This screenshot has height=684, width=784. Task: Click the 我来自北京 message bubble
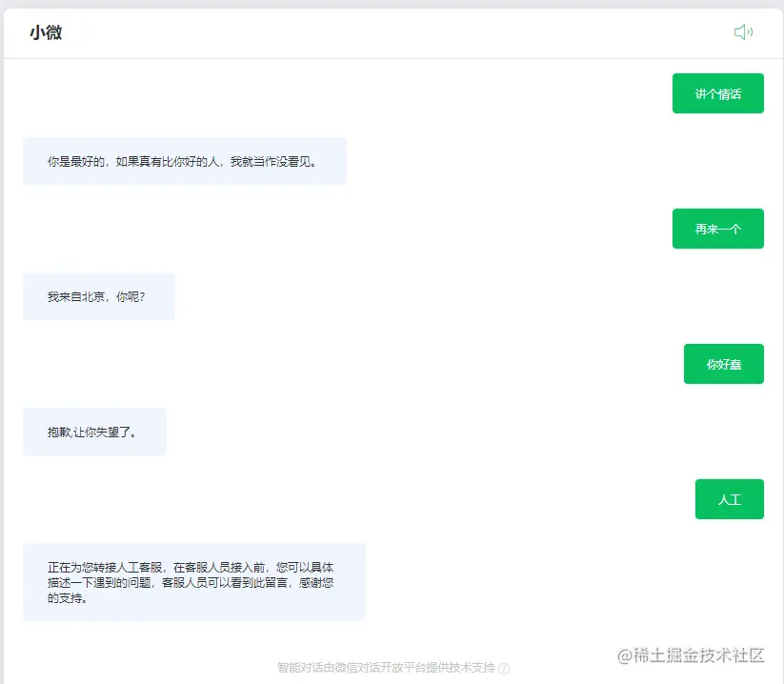[99, 295]
